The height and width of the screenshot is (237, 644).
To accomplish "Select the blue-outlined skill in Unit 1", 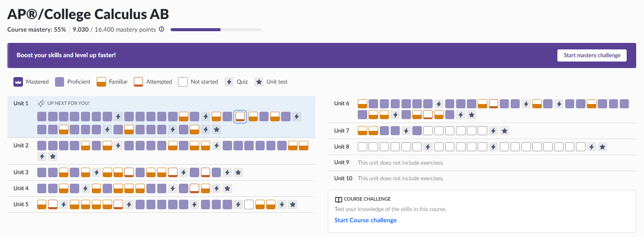I will pos(240,116).
